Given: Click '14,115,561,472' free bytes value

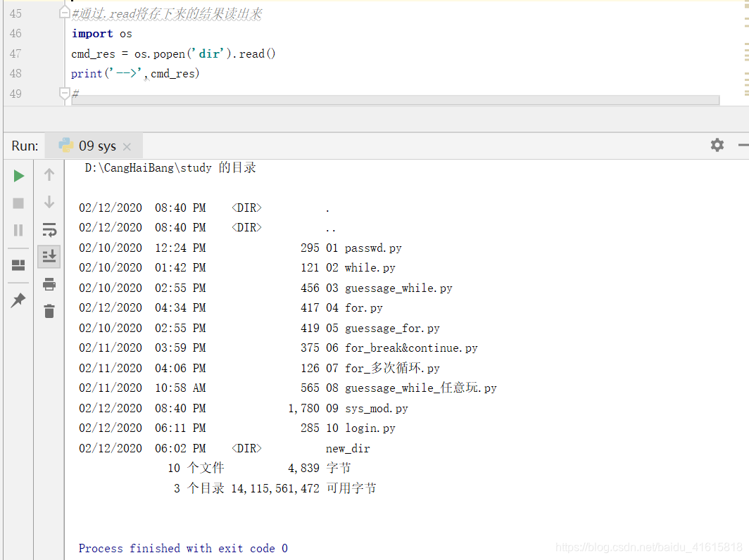Looking at the screenshot, I should 275,488.
